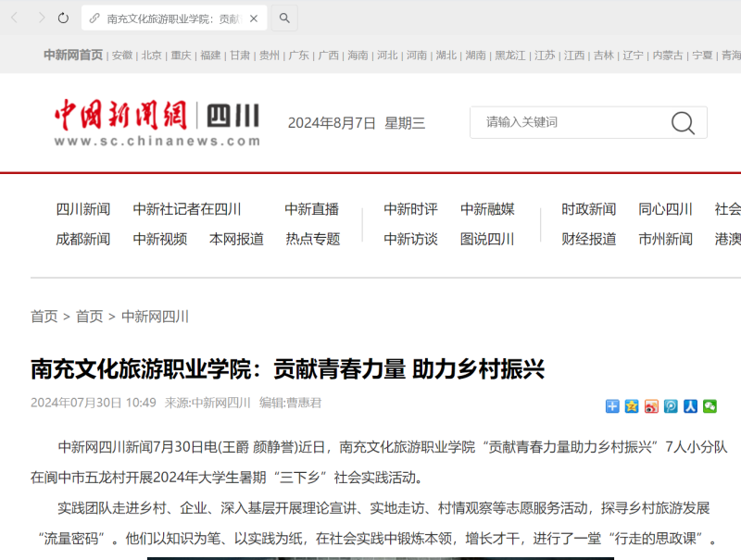
Task: Share the article to WeChat
Action: (710, 406)
